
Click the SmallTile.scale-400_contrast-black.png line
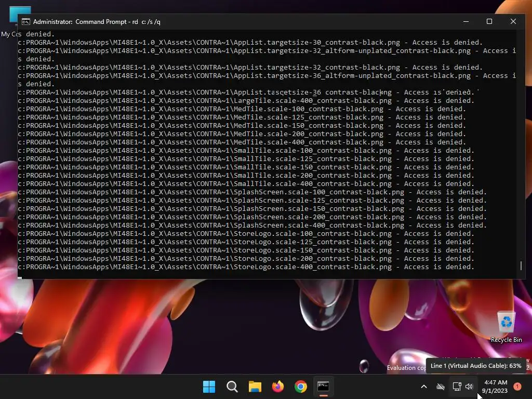(x=246, y=184)
